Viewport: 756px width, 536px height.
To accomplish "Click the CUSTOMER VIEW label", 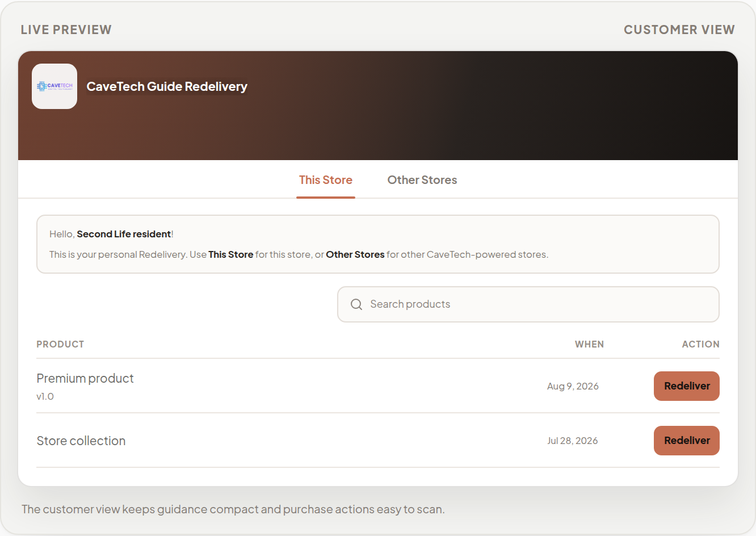I will click(x=679, y=30).
